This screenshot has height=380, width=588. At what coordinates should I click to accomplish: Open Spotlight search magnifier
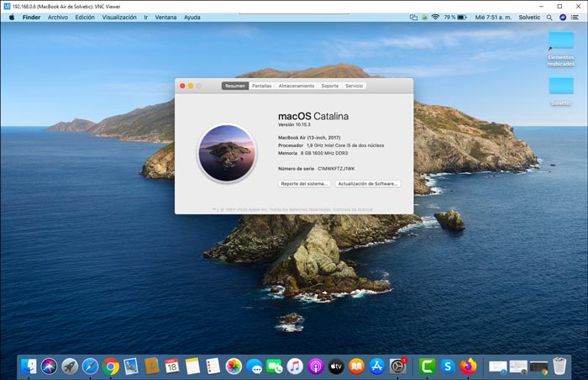(x=549, y=18)
